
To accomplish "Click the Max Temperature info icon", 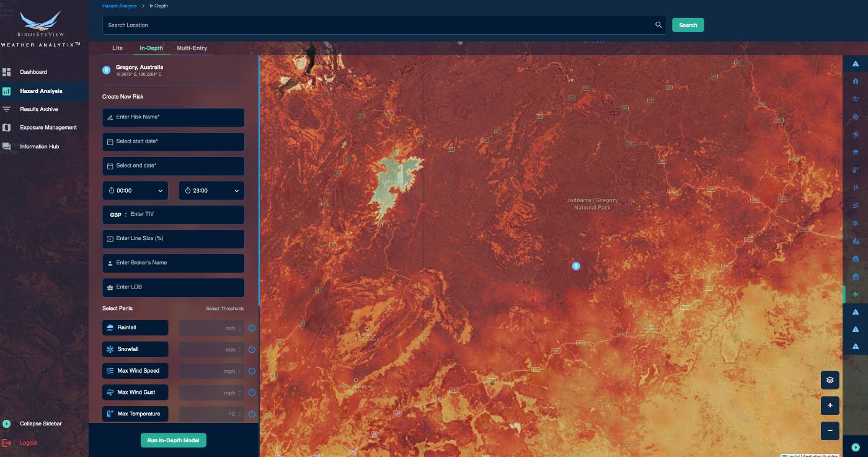I will (252, 414).
